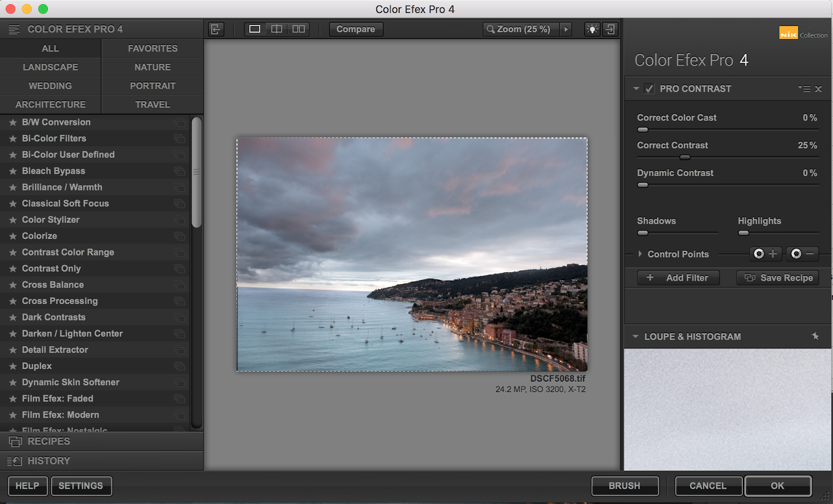This screenshot has height=504, width=833.
Task: Toggle favorite star for Dark Contrasts
Action: (x=13, y=318)
